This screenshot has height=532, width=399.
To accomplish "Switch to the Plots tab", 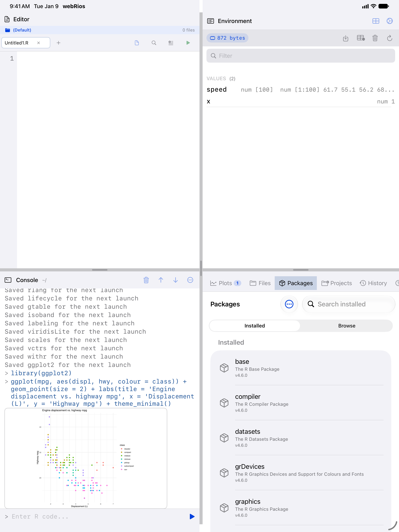I will pos(225,283).
